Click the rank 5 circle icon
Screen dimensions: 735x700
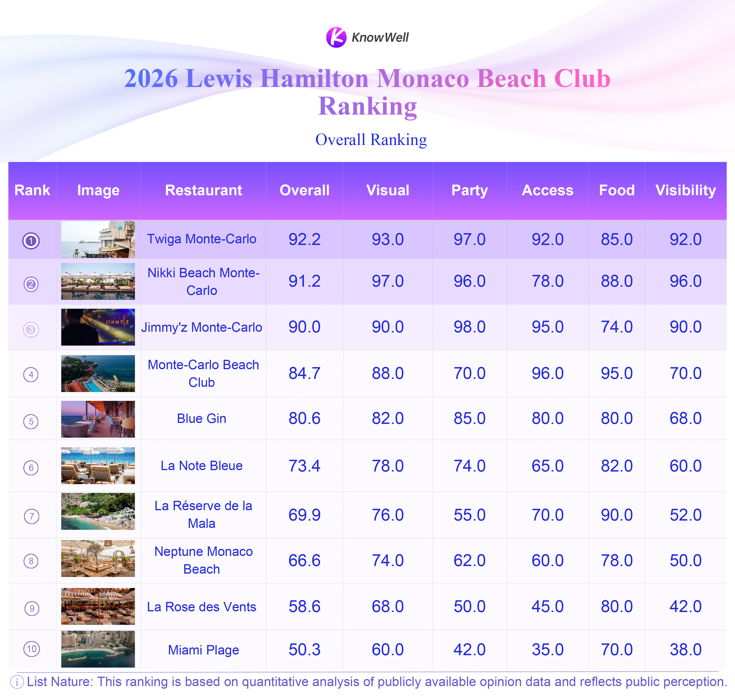31,422
